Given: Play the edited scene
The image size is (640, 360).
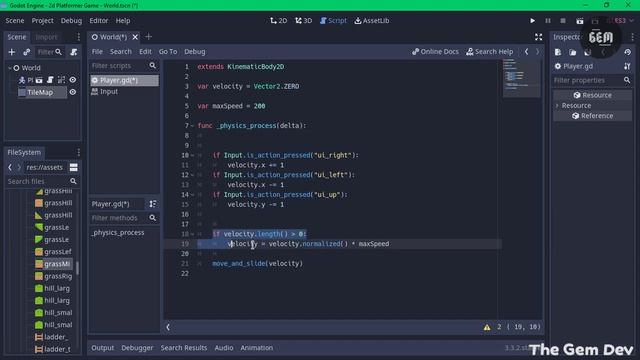Looking at the screenshot, I should tap(580, 21).
